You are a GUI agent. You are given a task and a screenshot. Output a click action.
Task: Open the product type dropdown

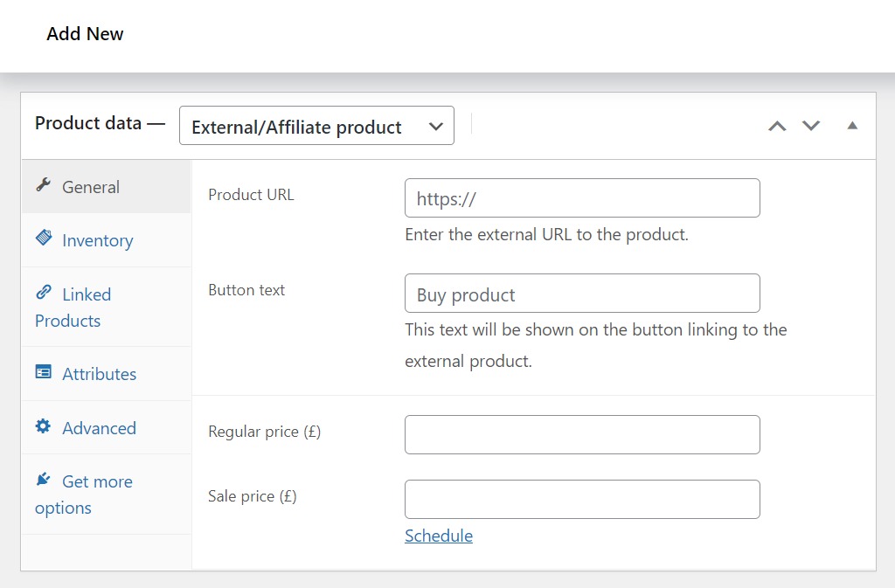coord(316,125)
